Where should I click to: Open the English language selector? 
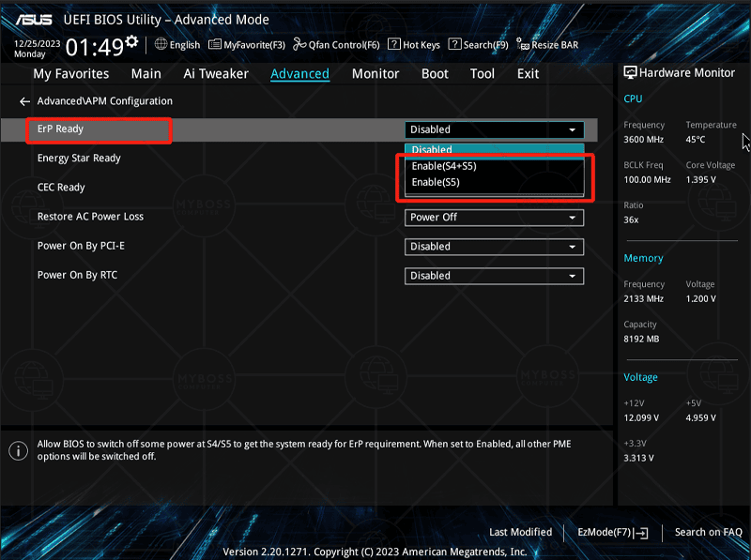(177, 45)
